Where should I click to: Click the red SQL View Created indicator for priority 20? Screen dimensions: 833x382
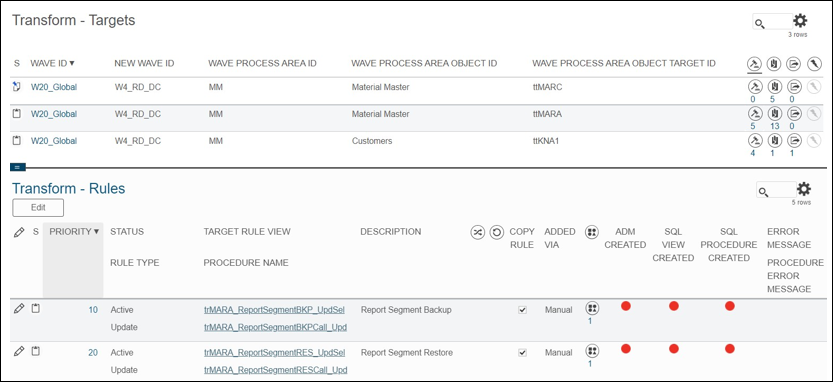point(674,349)
